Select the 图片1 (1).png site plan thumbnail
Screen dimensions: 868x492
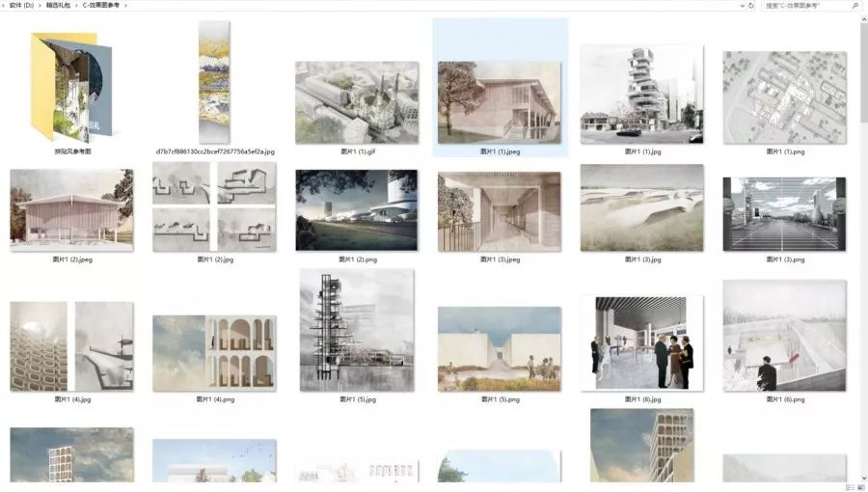784,97
